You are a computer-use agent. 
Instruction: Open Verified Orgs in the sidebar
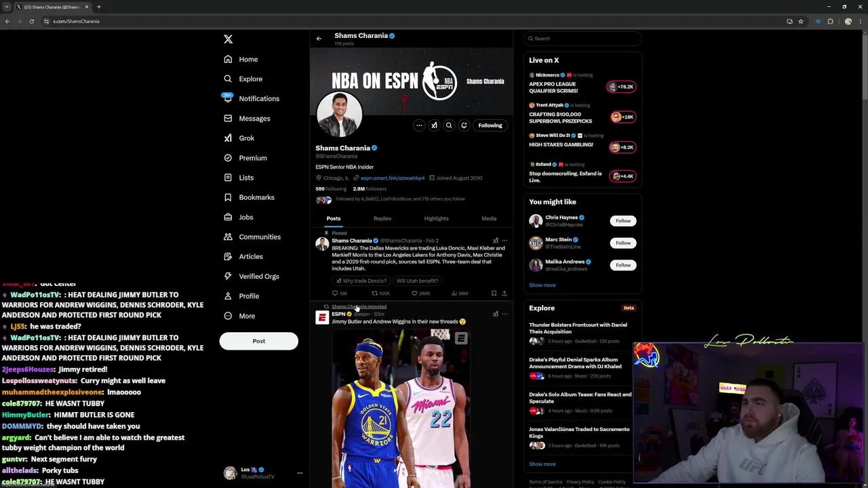pos(251,276)
